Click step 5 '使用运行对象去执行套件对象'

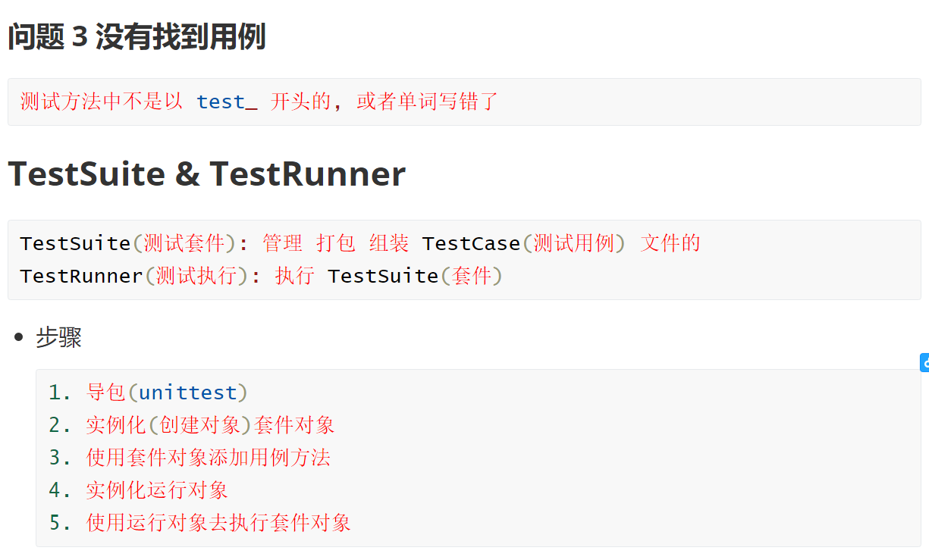coord(218,523)
